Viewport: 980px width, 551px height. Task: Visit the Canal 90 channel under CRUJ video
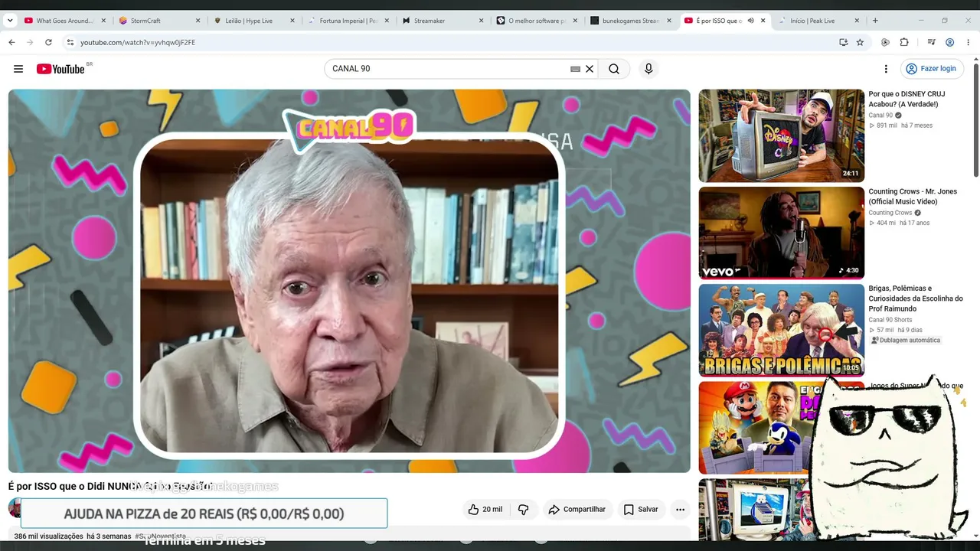coord(880,116)
